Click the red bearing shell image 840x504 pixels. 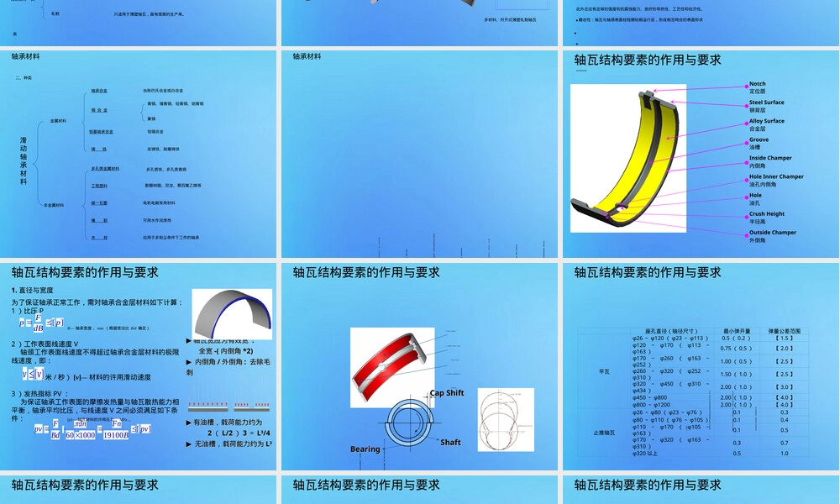tap(392, 367)
